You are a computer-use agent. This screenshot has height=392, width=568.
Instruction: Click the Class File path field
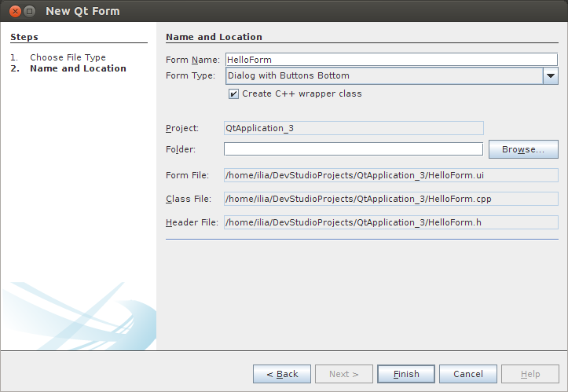(x=390, y=200)
